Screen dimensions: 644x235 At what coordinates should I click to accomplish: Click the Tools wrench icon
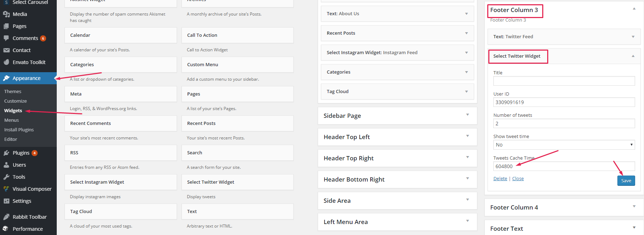(x=6, y=177)
